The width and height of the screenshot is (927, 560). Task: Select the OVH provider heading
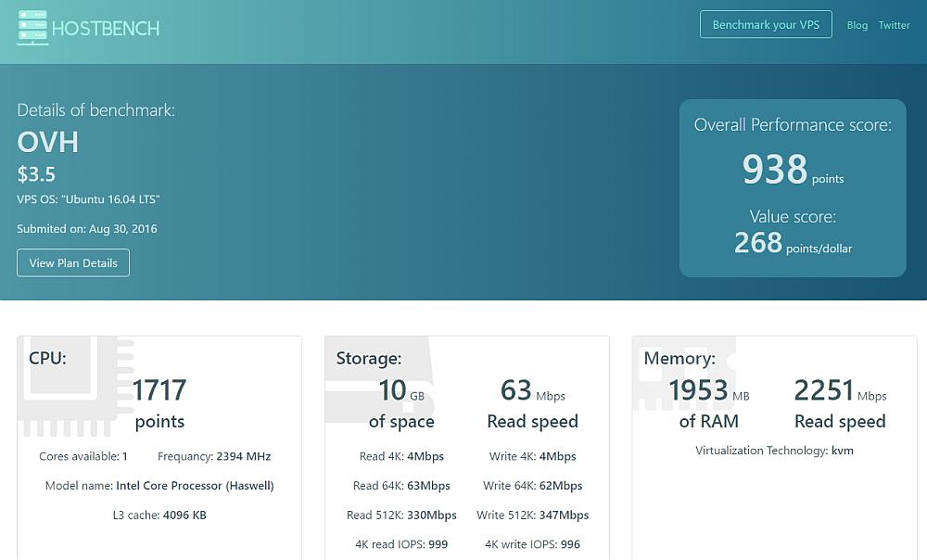pyautogui.click(x=48, y=142)
